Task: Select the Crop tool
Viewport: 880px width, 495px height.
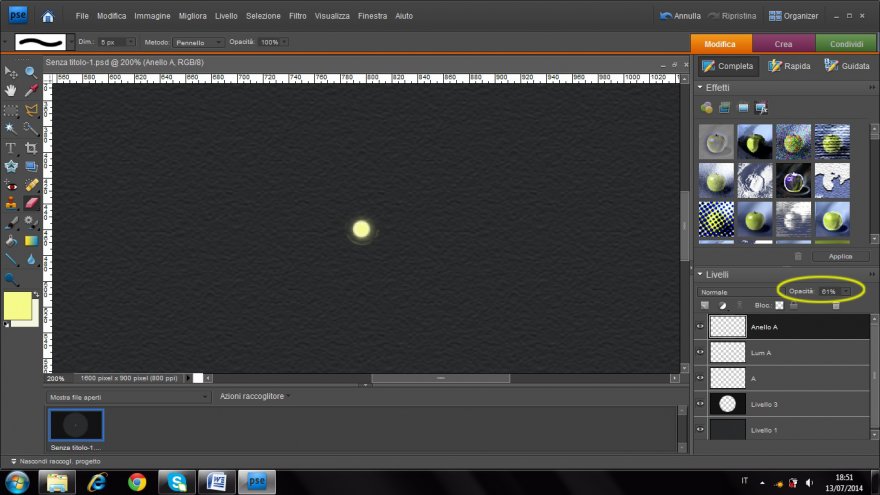Action: [x=31, y=148]
